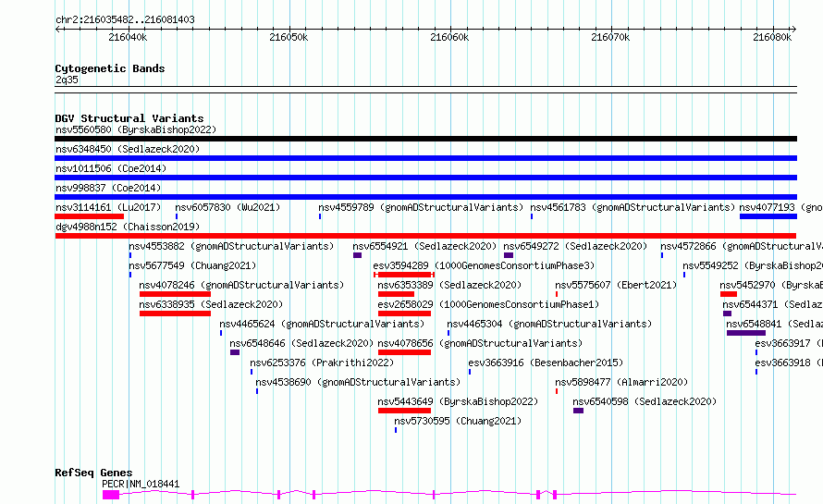The height and width of the screenshot is (504, 823).
Task: Open nsv5549252 variant label
Action: tap(753, 265)
